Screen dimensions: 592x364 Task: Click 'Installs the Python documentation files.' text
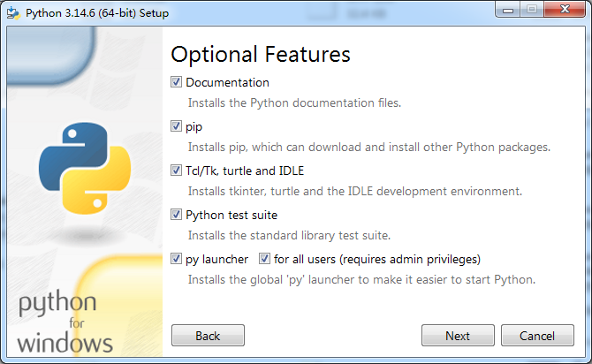coord(294,102)
